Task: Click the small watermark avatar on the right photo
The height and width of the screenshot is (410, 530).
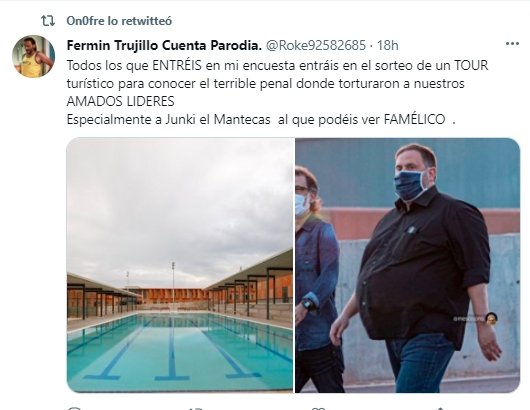Action: [x=491, y=318]
